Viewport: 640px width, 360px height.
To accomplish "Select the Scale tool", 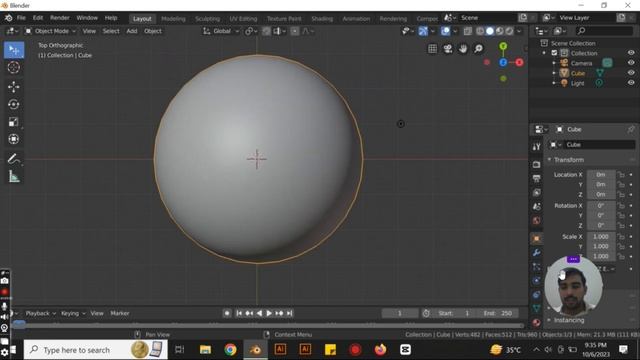I will pos(14,122).
